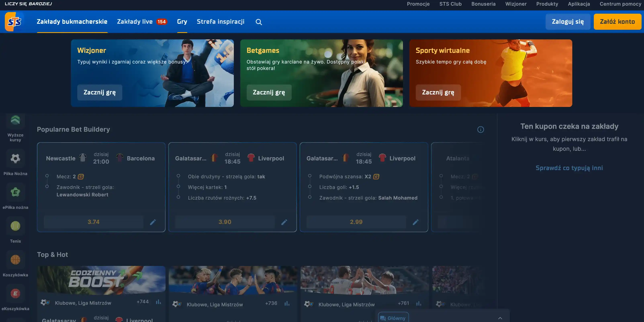Open Aplikacja in top menu
Screen dimensions: 644x322
coord(579,4)
